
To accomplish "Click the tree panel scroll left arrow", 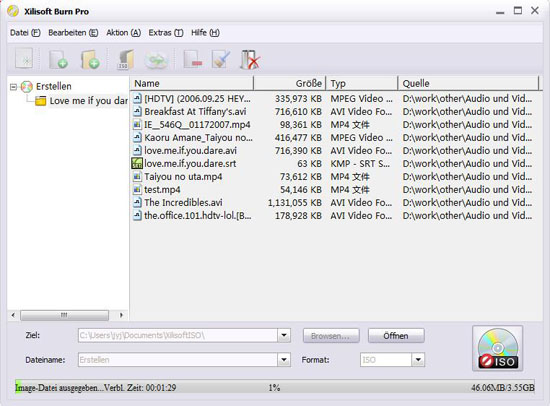I will (13, 315).
